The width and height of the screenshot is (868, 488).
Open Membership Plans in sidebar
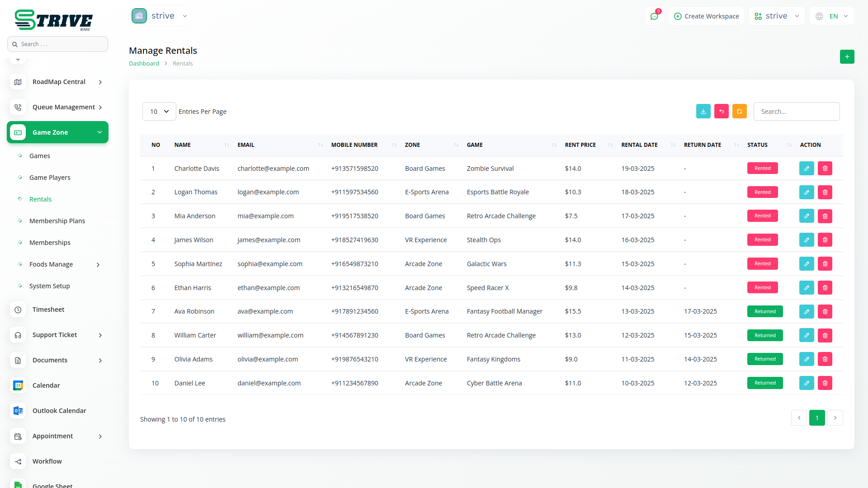(x=57, y=221)
